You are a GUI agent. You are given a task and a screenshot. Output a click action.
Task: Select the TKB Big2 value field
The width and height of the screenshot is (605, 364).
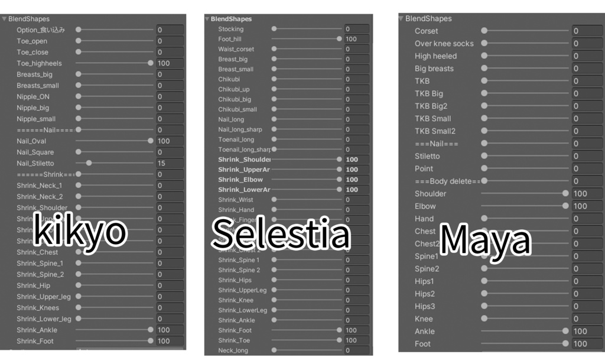(586, 106)
